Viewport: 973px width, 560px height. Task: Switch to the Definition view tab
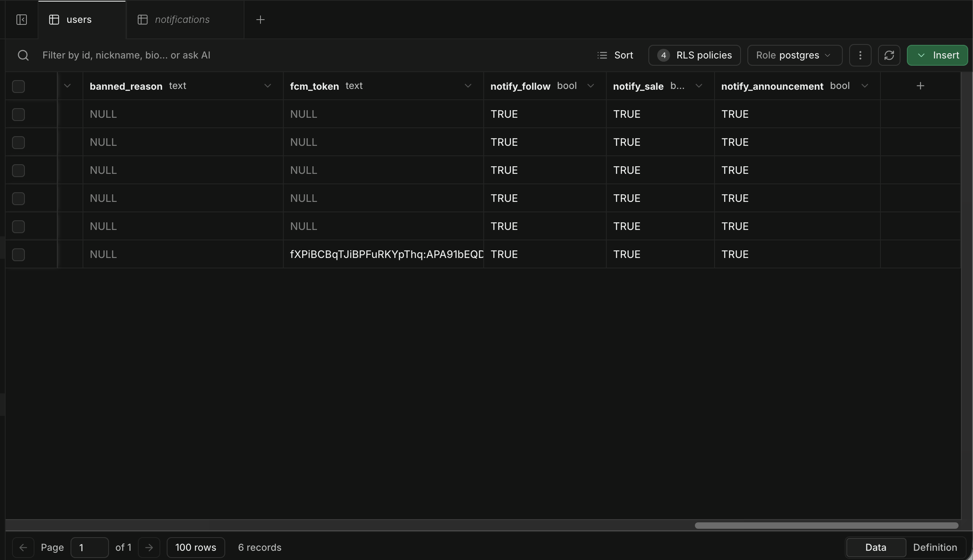click(935, 548)
